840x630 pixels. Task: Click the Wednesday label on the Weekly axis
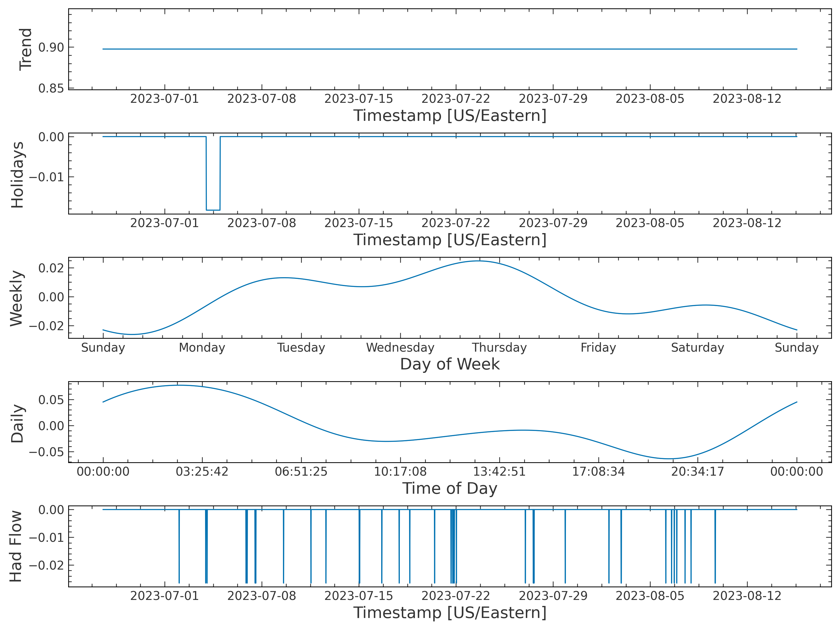400,348
